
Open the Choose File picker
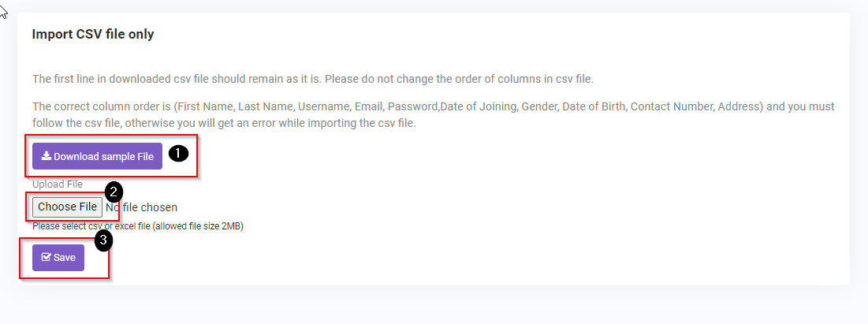click(68, 207)
